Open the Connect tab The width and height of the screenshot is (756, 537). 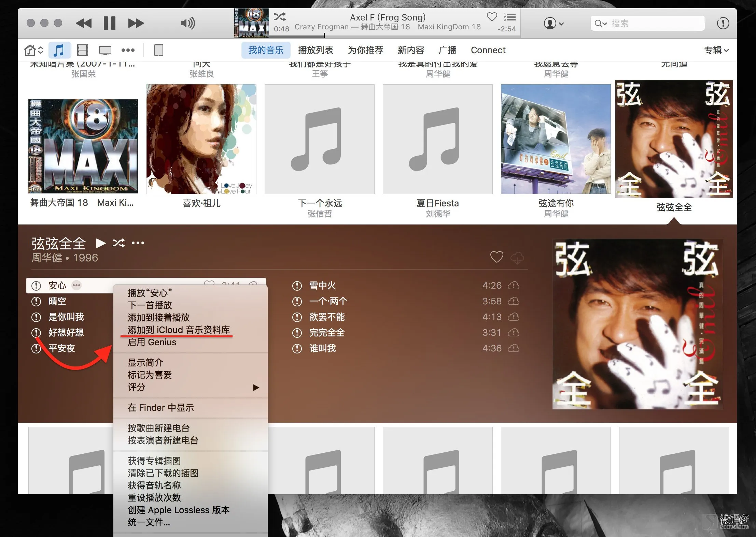488,50
